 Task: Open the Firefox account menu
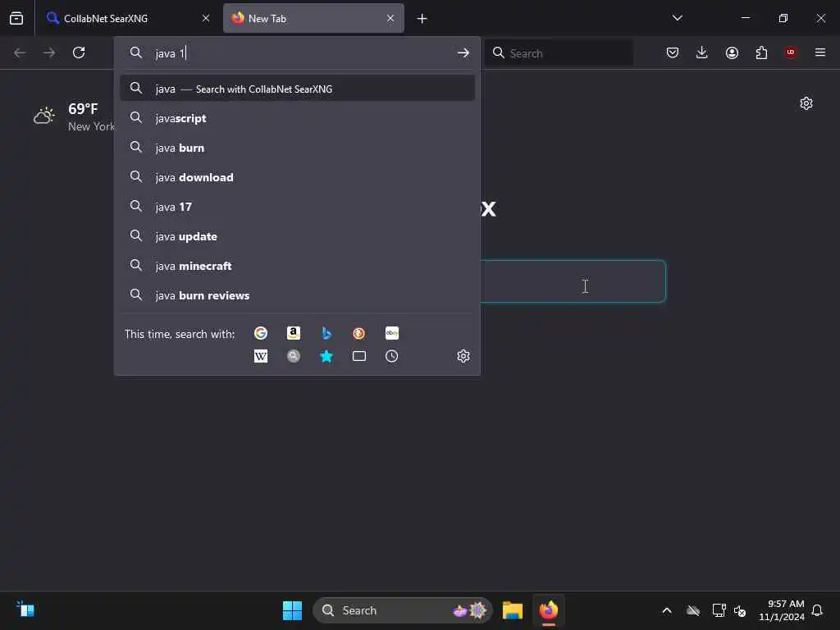(x=732, y=52)
